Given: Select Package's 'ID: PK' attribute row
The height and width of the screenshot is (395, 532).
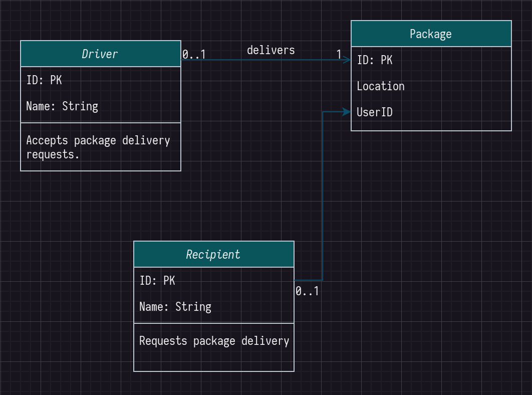Looking at the screenshot, I should point(431,60).
